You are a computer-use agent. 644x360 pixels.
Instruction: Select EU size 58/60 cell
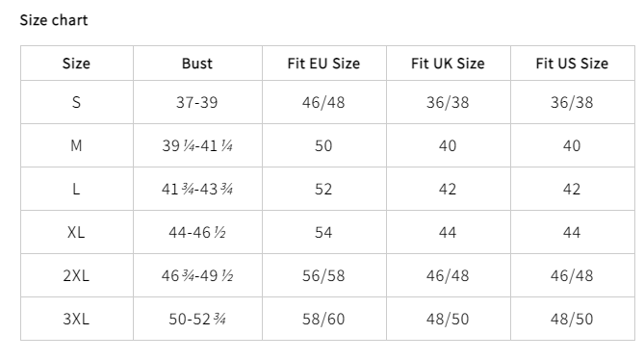(324, 319)
